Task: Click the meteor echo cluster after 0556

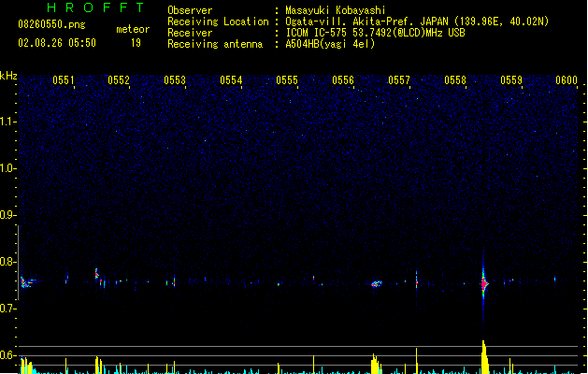Action: pos(377,283)
